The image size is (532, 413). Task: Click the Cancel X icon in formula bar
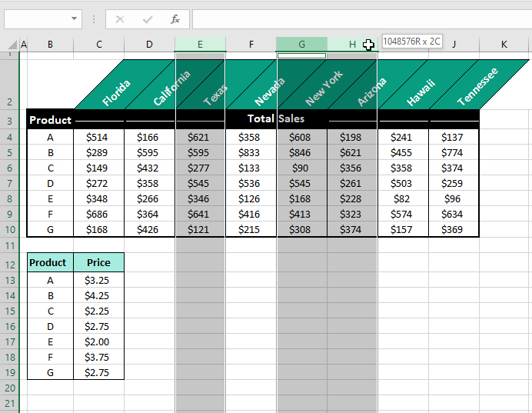(x=120, y=19)
